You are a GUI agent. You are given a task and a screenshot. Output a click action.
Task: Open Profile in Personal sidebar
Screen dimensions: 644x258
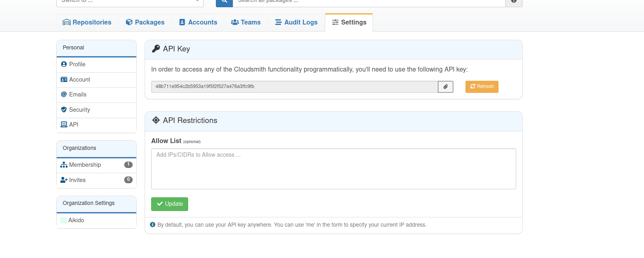click(96, 65)
